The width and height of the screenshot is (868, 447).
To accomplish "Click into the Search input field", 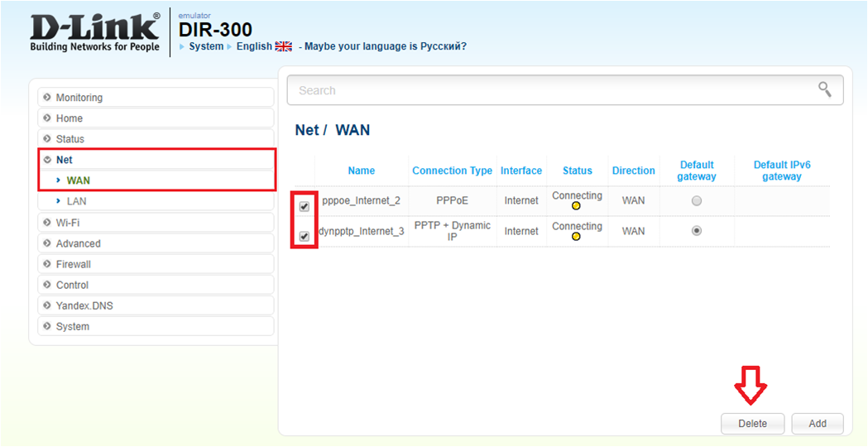I will click(546, 90).
